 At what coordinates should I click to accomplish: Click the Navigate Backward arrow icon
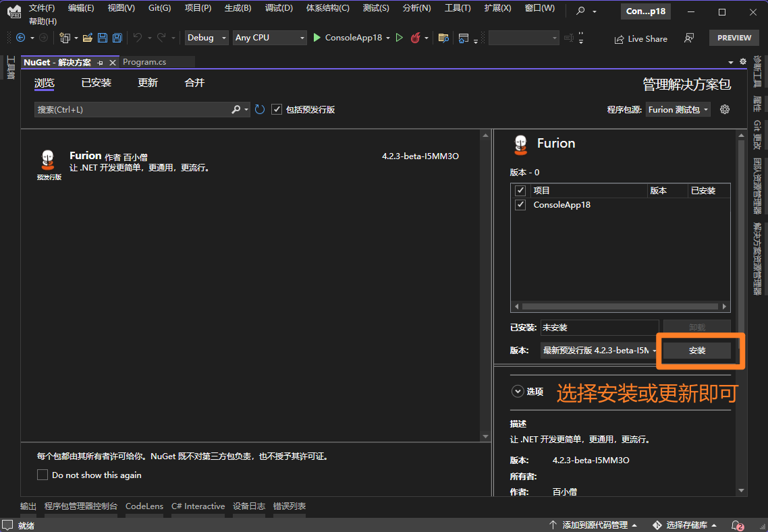pos(20,38)
